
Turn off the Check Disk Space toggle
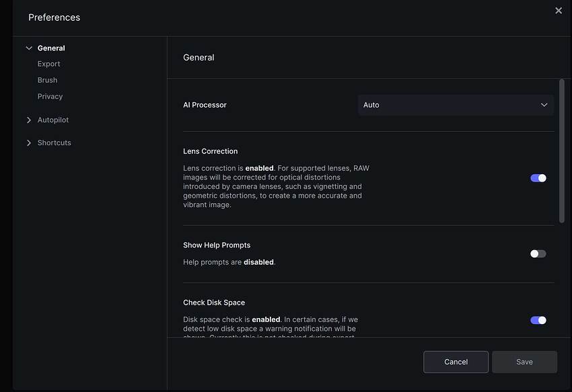[x=538, y=320]
